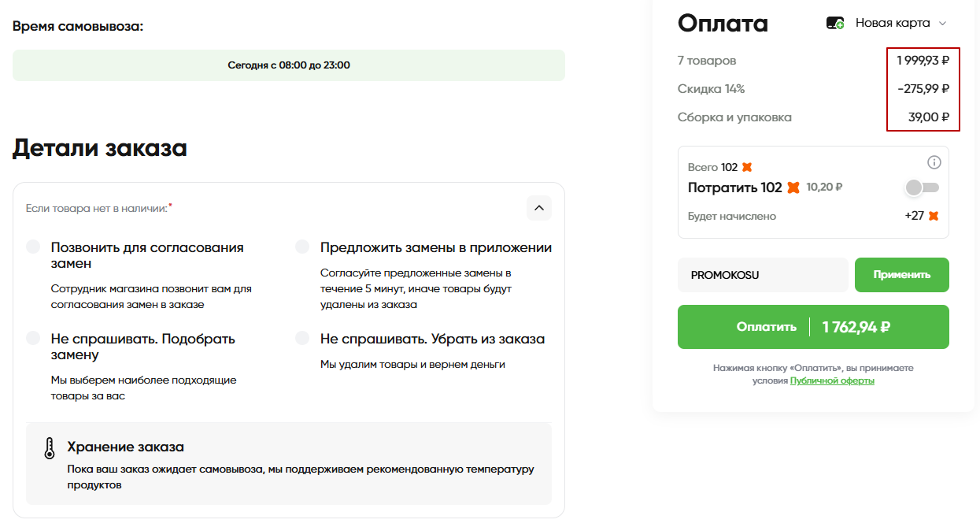The image size is (980, 527).
Task: Focus the promo code input field
Action: point(762,275)
